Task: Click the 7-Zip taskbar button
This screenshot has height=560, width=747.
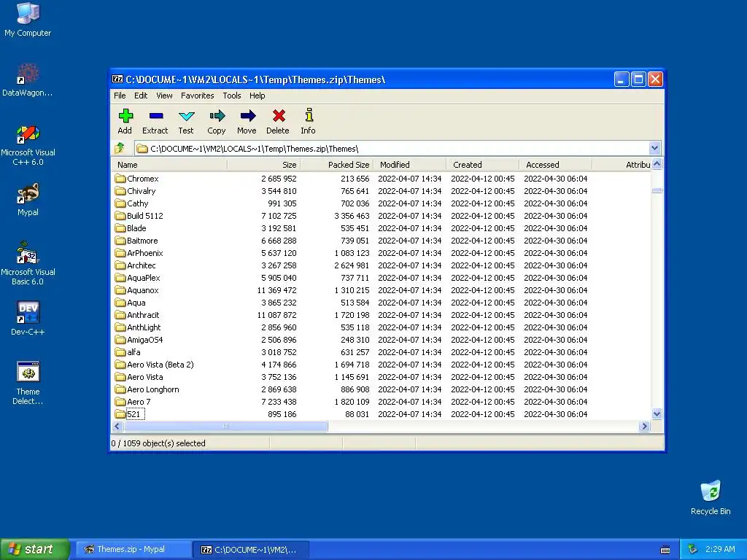Action: pos(252,550)
